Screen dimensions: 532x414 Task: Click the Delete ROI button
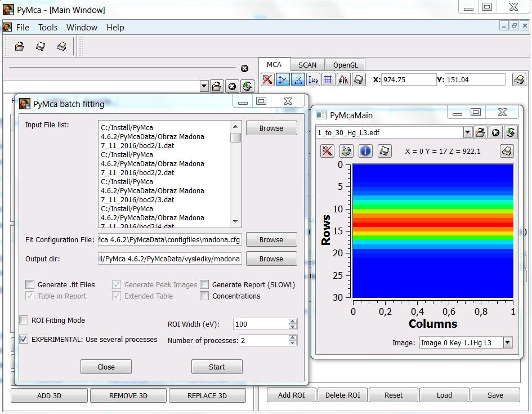[x=343, y=395]
